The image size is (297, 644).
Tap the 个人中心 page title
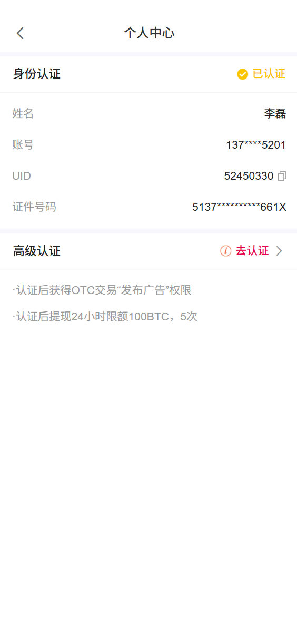(149, 33)
